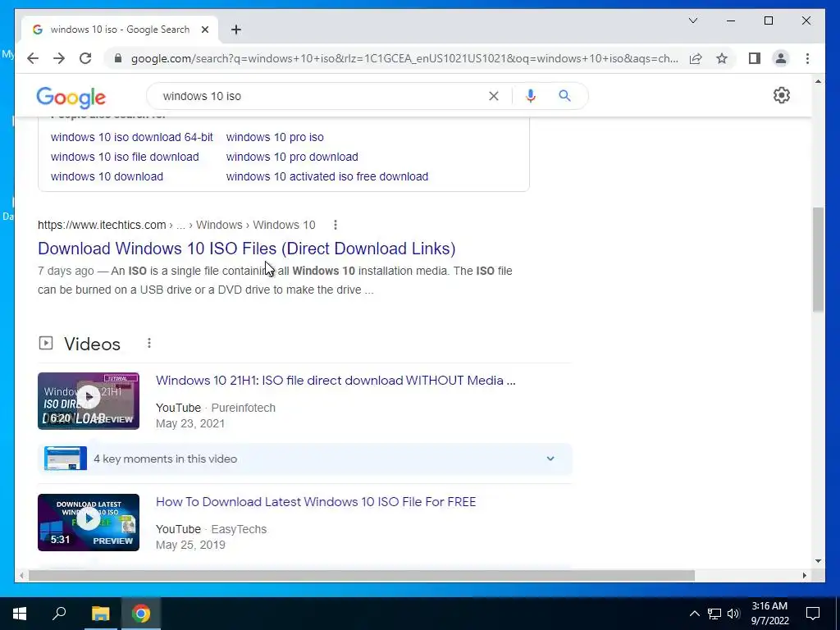Open a new tab with plus
This screenshot has width=840, height=630.
click(236, 30)
